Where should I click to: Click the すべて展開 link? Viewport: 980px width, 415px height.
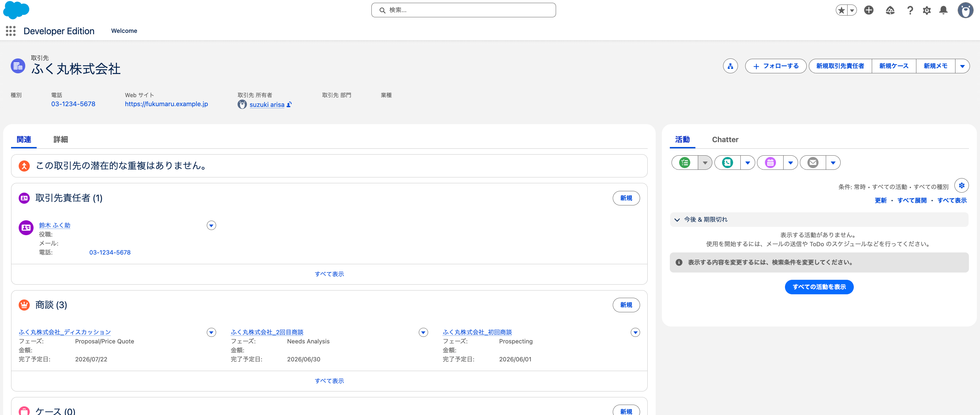coord(912,201)
